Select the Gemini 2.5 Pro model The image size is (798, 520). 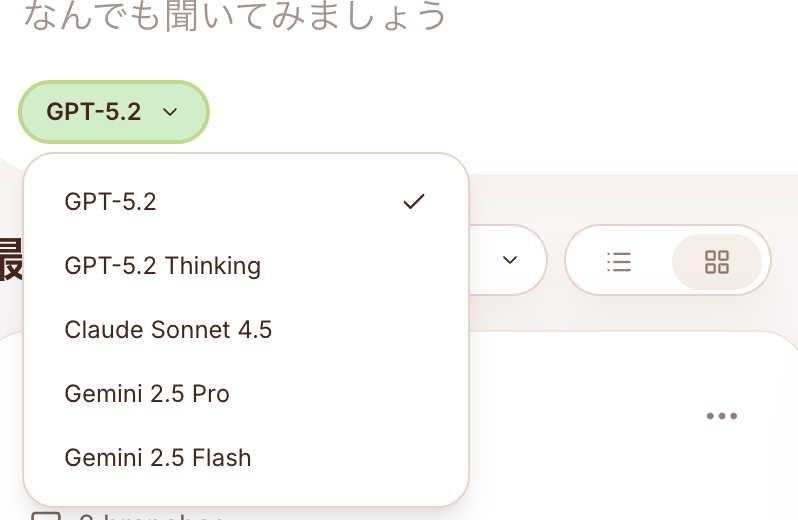[x=147, y=394]
